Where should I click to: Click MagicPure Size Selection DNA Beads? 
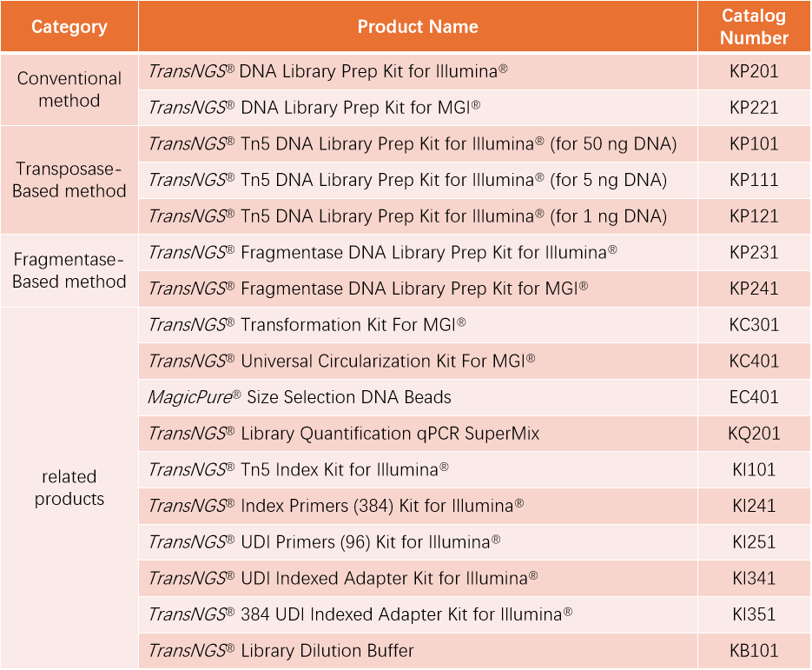pyautogui.click(x=300, y=397)
